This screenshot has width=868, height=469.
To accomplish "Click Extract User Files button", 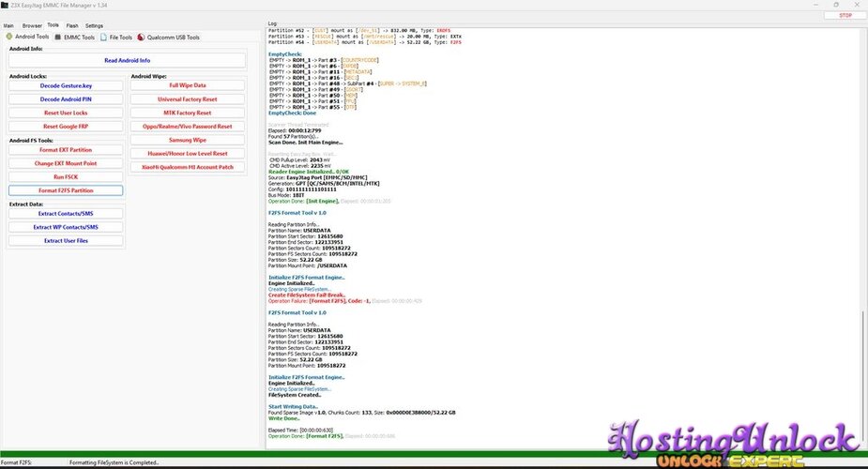I will coord(66,240).
